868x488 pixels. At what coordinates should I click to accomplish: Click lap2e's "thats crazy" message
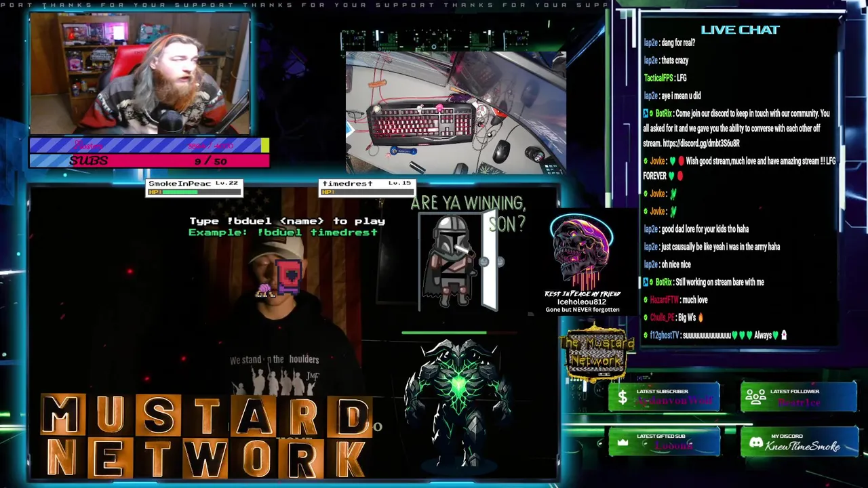point(666,60)
